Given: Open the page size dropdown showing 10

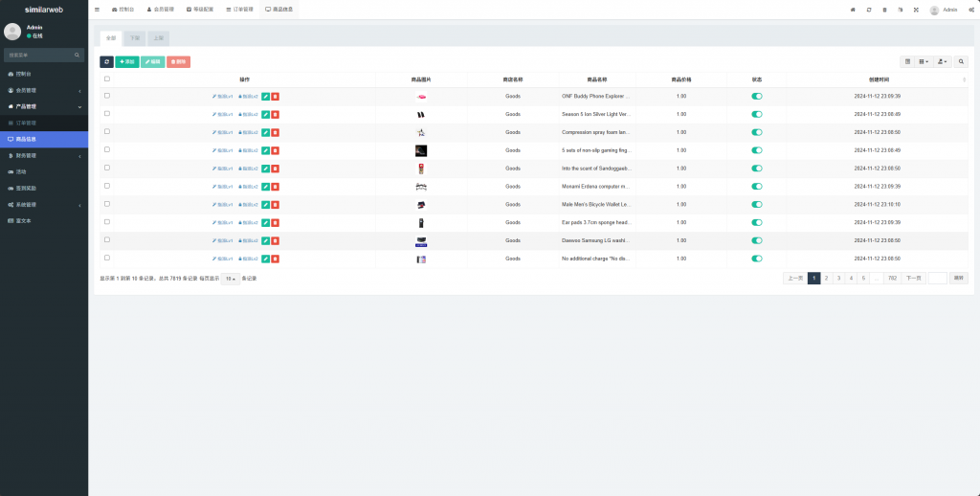Looking at the screenshot, I should point(230,279).
